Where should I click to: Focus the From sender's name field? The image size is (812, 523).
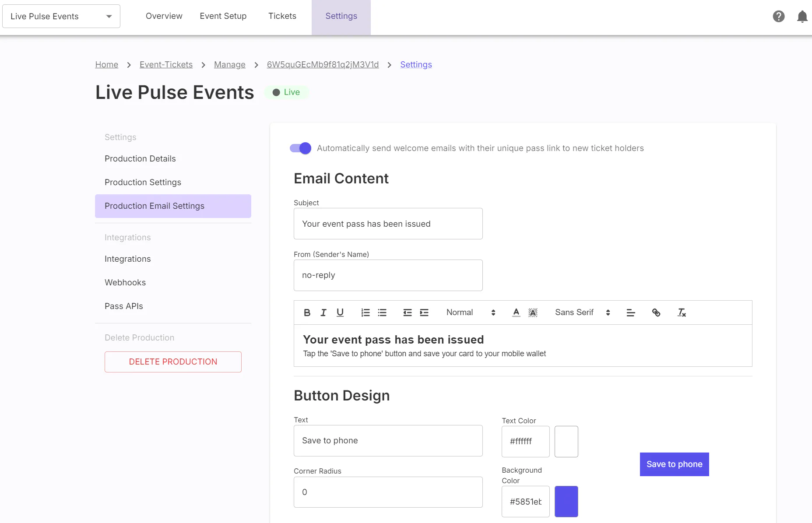388,275
